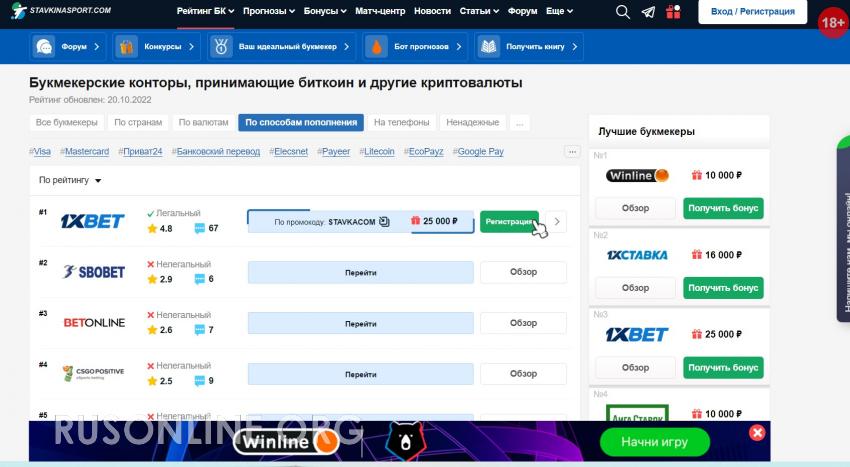
Task: Select По валютам tab
Action: 203,123
